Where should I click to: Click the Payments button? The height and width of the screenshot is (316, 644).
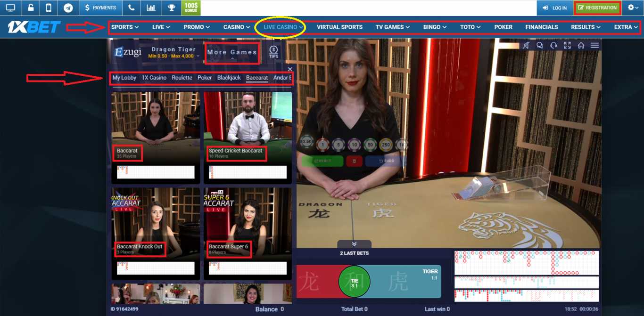click(100, 8)
